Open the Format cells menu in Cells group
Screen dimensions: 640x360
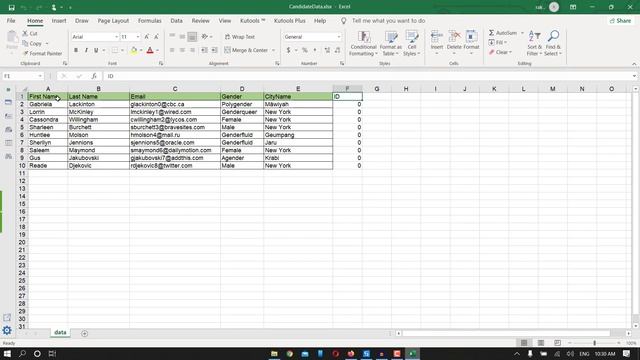click(471, 42)
